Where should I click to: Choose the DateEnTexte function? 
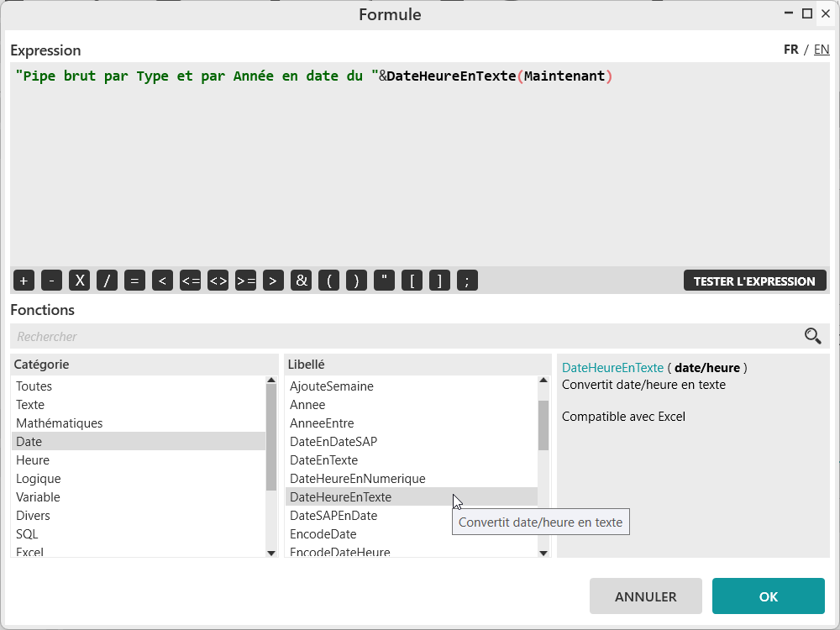click(x=323, y=460)
